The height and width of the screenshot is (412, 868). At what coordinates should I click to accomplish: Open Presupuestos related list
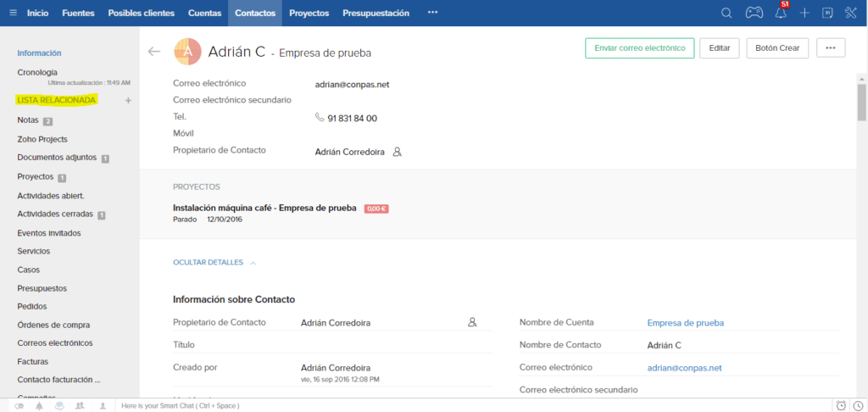coord(42,288)
